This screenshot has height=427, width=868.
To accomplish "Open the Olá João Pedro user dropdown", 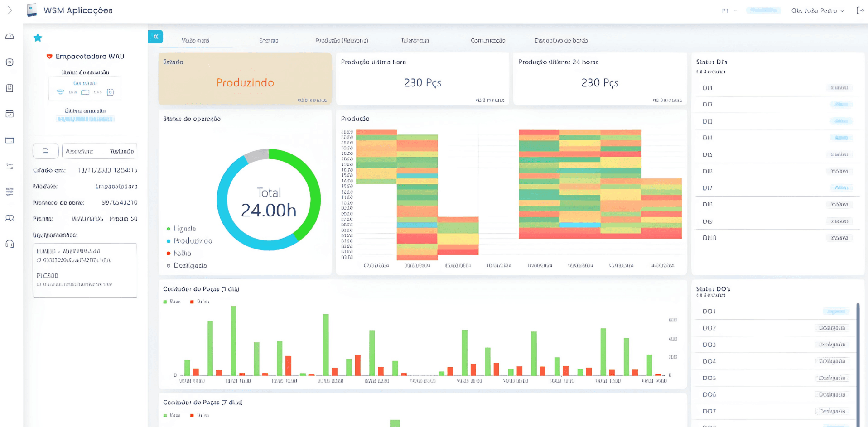I will (x=818, y=10).
